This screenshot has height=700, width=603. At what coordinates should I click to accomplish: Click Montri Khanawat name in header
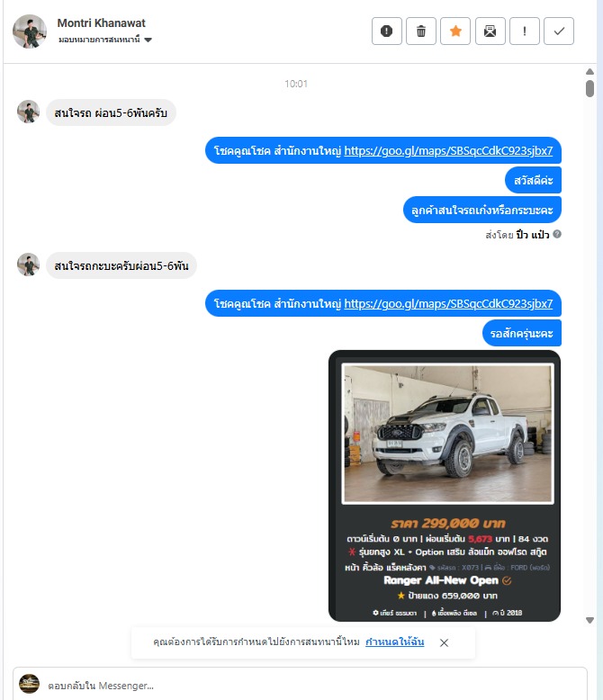102,22
